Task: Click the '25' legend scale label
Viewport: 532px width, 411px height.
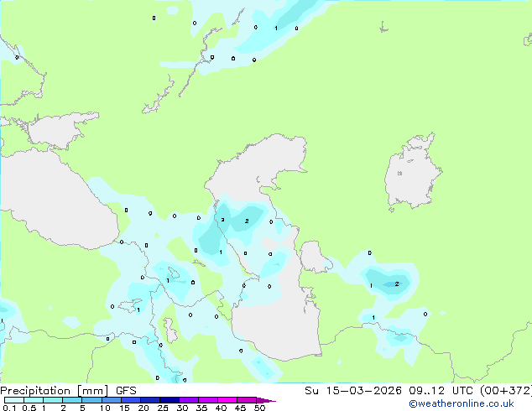Action: (163, 408)
